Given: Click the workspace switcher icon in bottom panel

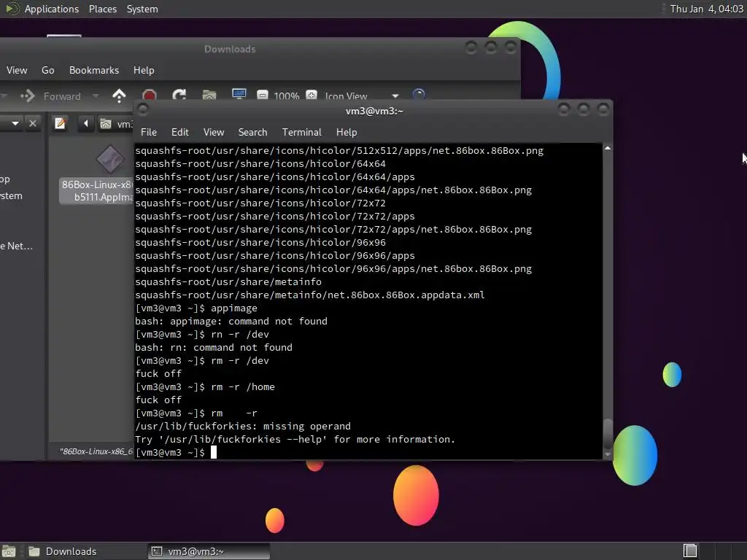Looking at the screenshot, I should [690, 551].
